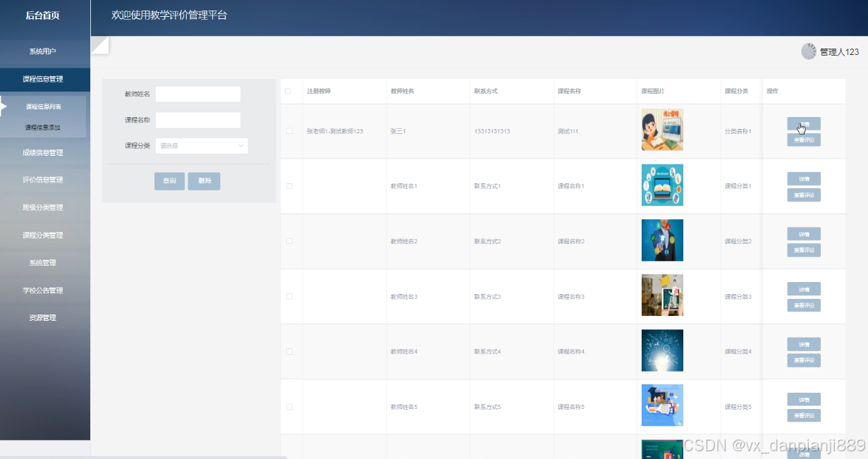
Task: Expand the 班级分类管理 sidebar menu
Action: click(42, 207)
